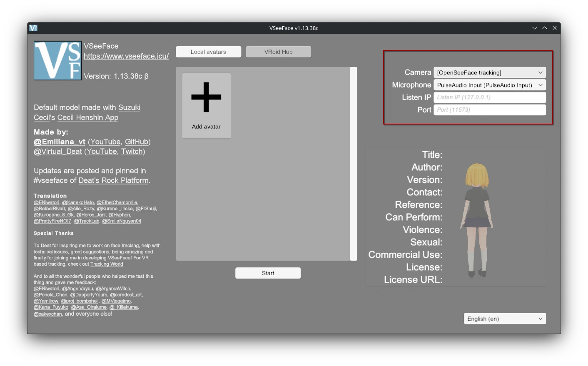This screenshot has width=588, height=366.
Task: Open the @Kurenai_Iriska link
Action: click(x=115, y=209)
